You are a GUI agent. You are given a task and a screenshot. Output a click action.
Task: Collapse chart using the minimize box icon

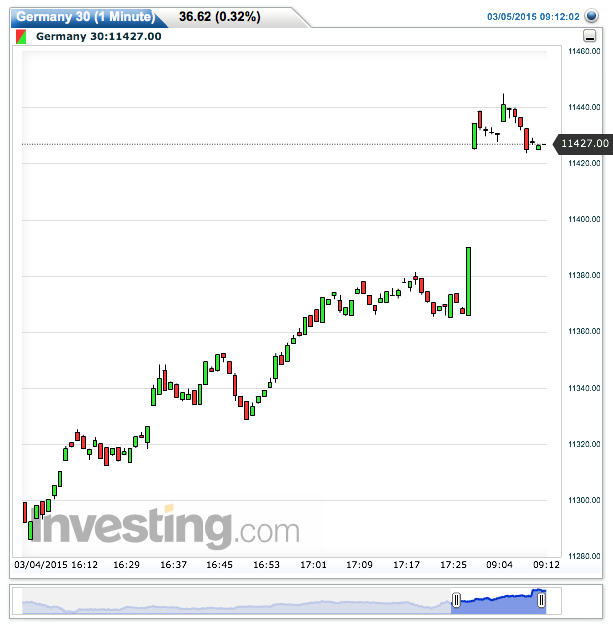click(589, 36)
